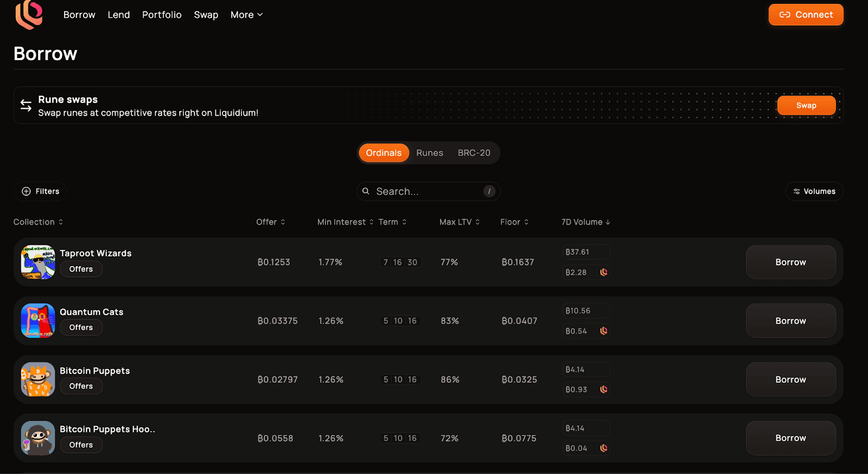The width and height of the screenshot is (868, 474).
Task: Open the Lend page
Action: (x=119, y=15)
